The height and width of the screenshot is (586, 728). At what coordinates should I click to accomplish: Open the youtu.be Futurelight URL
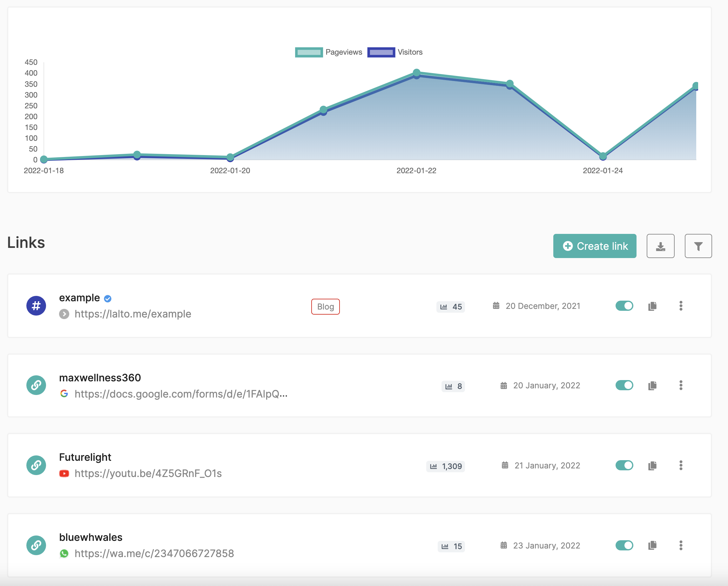pos(148,474)
